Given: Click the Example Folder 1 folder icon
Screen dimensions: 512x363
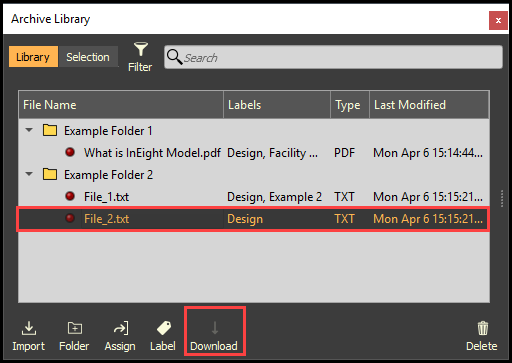Looking at the screenshot, I should coord(50,130).
